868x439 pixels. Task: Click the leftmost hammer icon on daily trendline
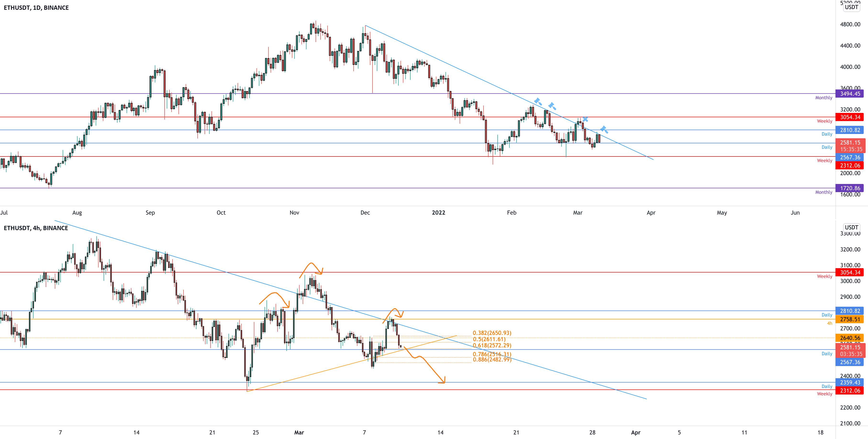click(x=538, y=101)
